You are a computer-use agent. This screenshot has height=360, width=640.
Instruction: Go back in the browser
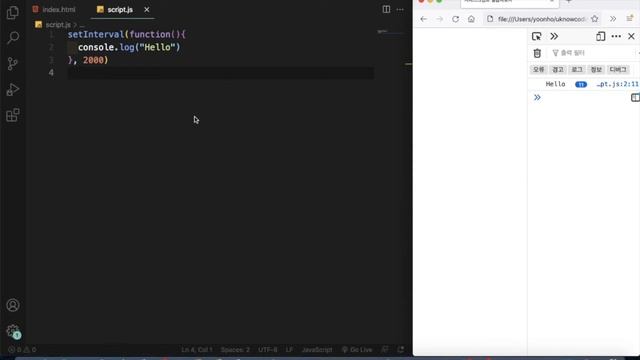click(424, 19)
